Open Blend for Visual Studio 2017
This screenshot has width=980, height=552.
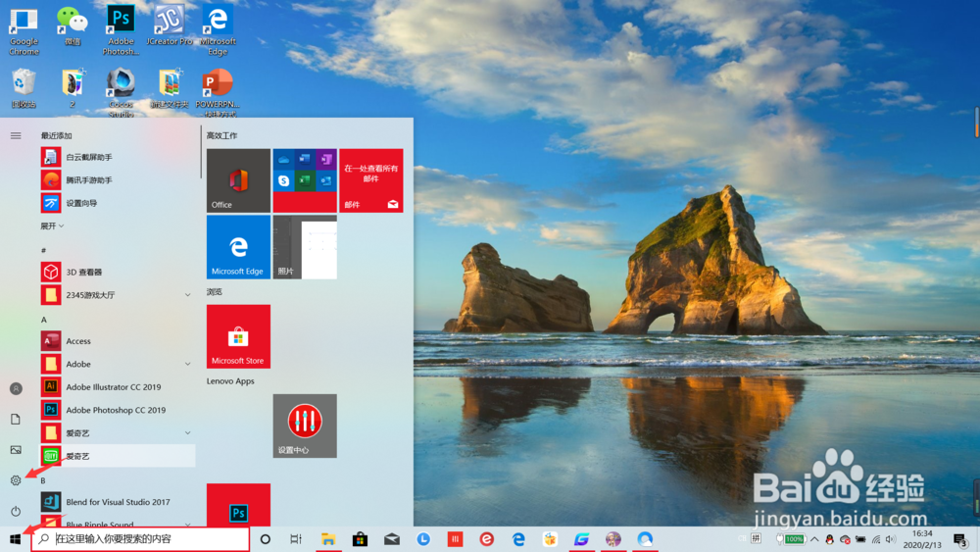pyautogui.click(x=118, y=502)
